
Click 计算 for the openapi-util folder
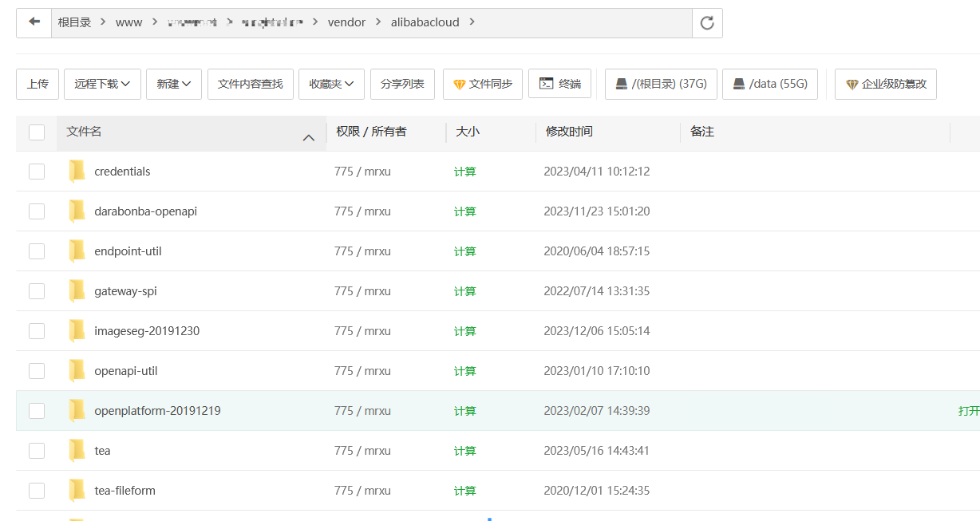coord(465,371)
